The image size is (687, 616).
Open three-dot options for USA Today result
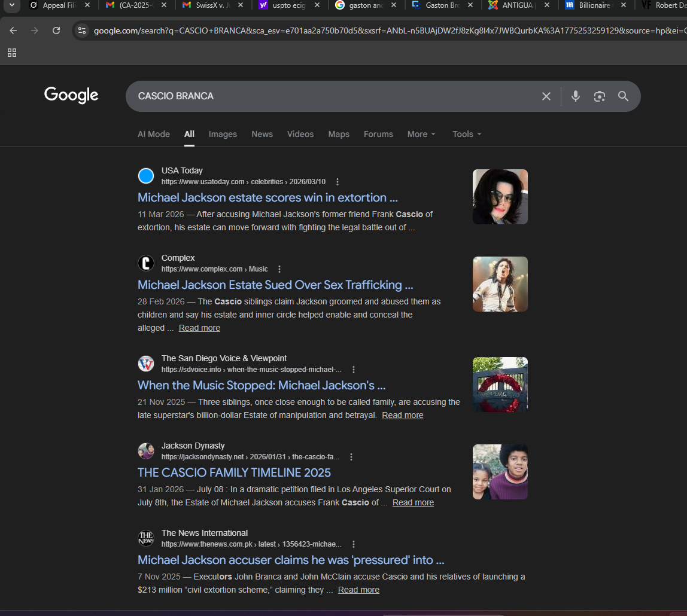[338, 182]
